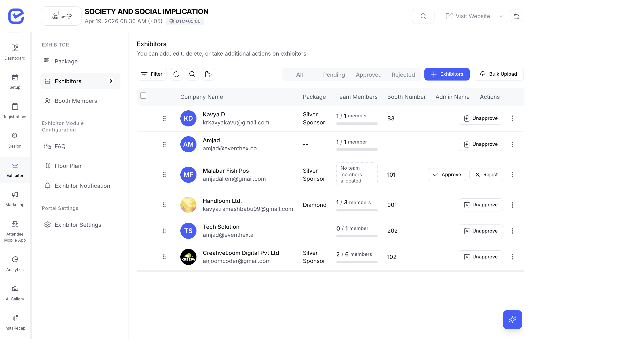Screen dimensions: 644x362
Task: Expand the Exhibitors menu chevron
Action: point(111,81)
